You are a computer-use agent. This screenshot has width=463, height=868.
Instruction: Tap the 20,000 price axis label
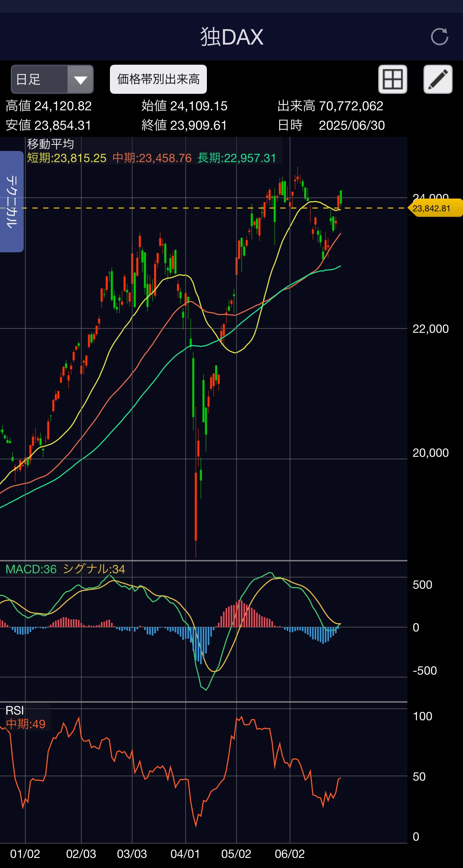tap(431, 453)
